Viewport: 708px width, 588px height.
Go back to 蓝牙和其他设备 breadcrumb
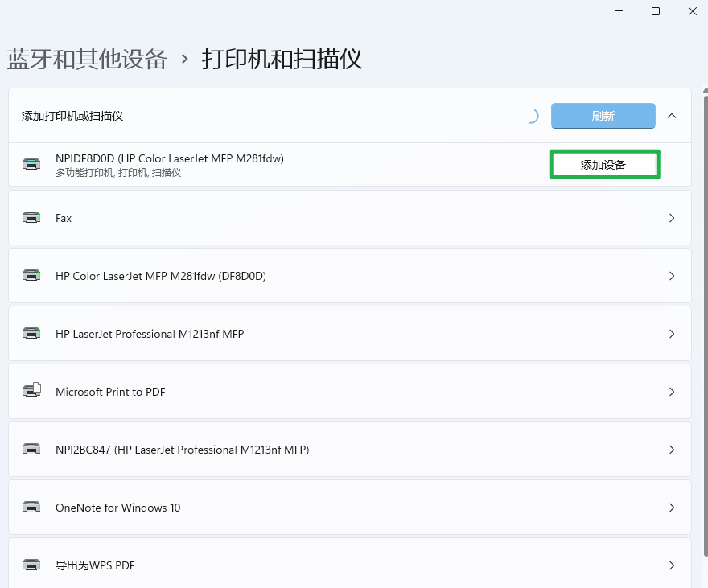[x=87, y=59]
